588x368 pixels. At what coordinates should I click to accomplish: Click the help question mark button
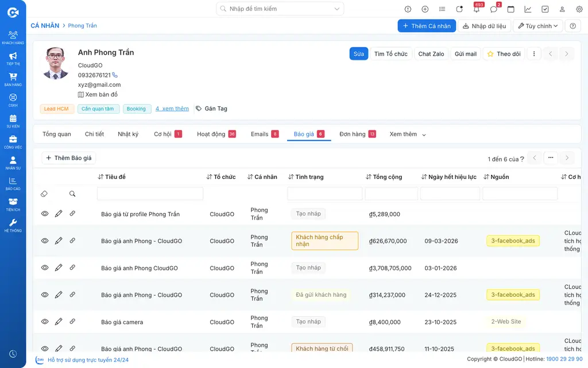click(572, 26)
